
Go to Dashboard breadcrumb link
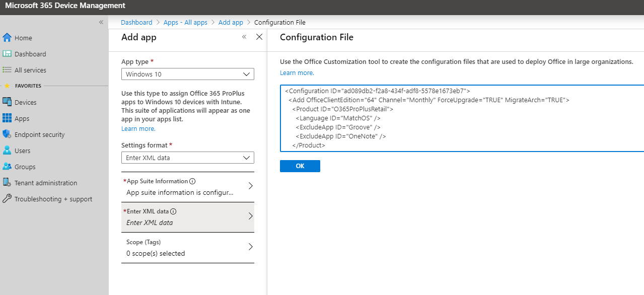[x=136, y=22]
